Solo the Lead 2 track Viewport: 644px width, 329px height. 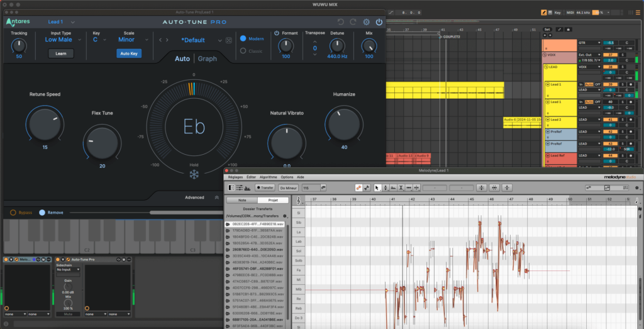623,120
